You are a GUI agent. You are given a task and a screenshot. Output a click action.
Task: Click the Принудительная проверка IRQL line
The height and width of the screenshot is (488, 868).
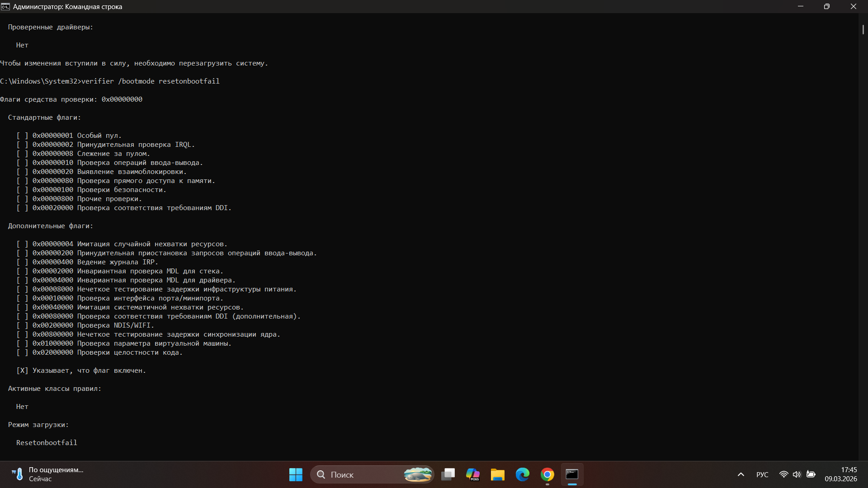click(x=106, y=145)
